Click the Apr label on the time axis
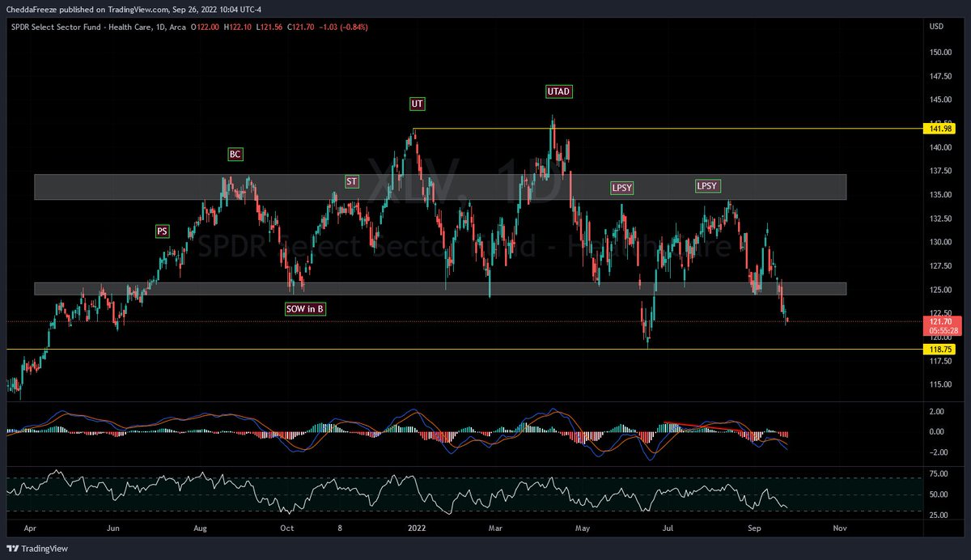The height and width of the screenshot is (560, 971). (x=31, y=528)
